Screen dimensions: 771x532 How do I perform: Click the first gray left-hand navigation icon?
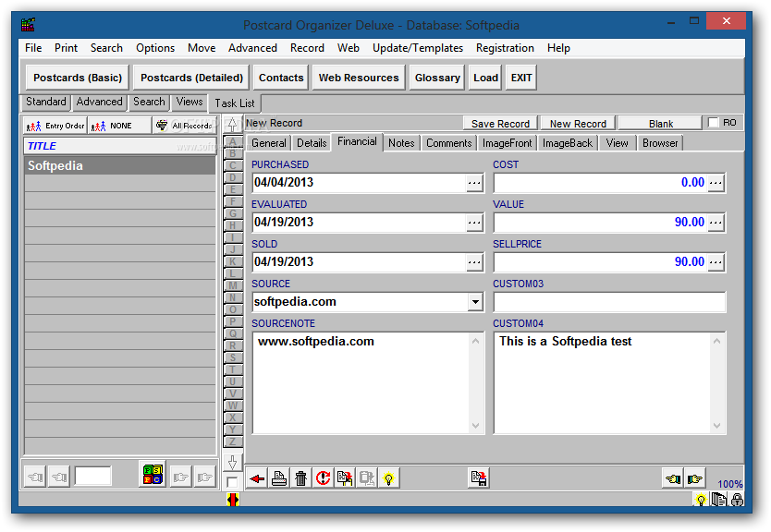(35, 477)
